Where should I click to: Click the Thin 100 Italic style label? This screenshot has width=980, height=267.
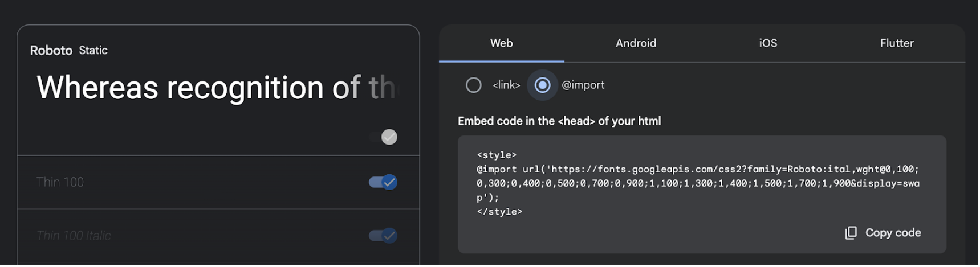tap(74, 236)
